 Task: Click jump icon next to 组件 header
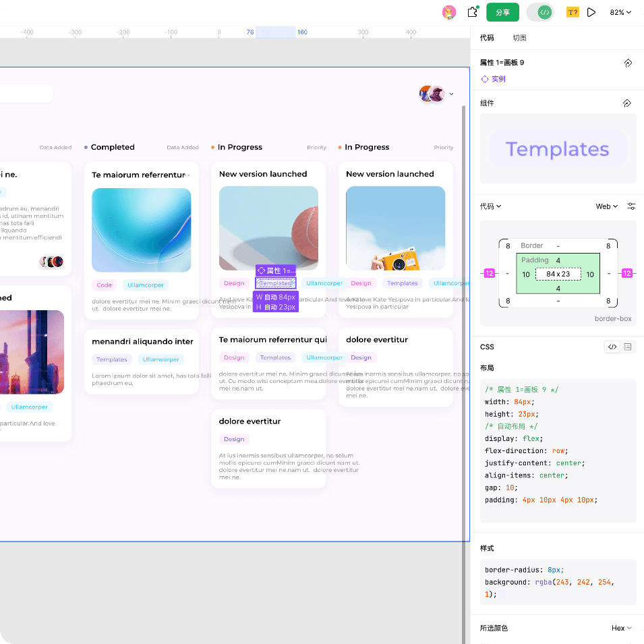(x=626, y=103)
